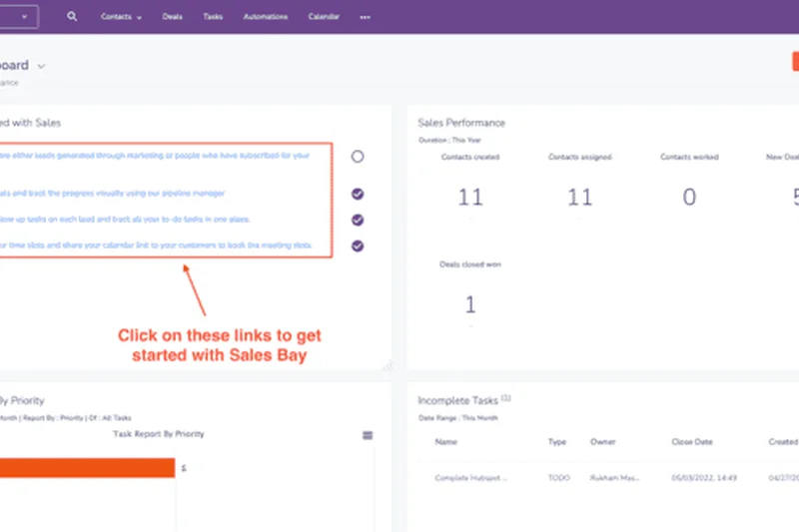Sort by the Close Date column header
Screen dimensions: 799x532
692,442
